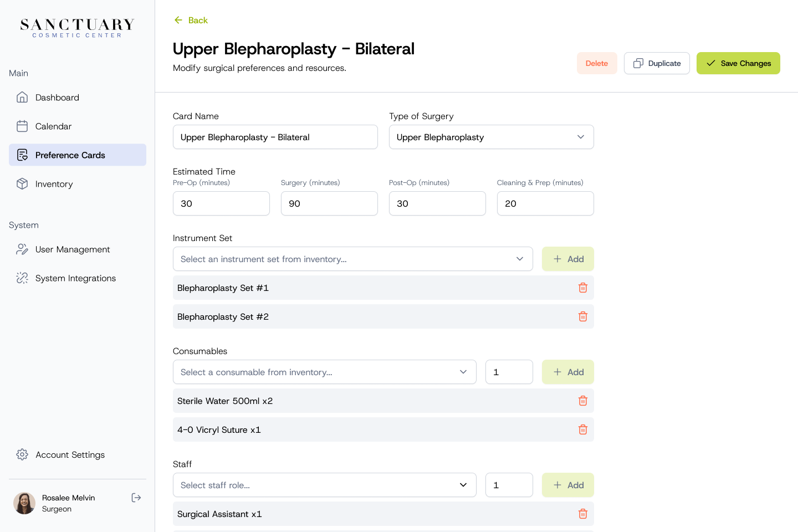
Task: Remove Blepharoplasty Set #1 with trash icon
Action: click(x=583, y=288)
